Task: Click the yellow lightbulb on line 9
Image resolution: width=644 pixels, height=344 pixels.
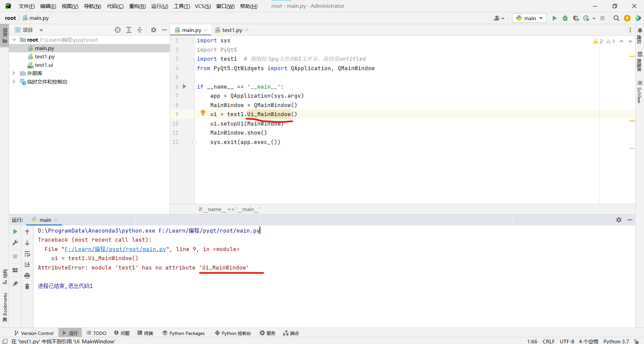Action: [x=203, y=113]
